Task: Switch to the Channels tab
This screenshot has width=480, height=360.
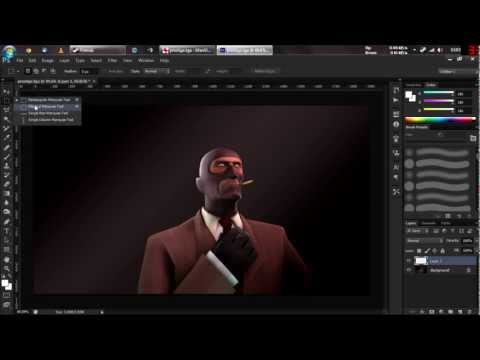Action: click(428, 223)
